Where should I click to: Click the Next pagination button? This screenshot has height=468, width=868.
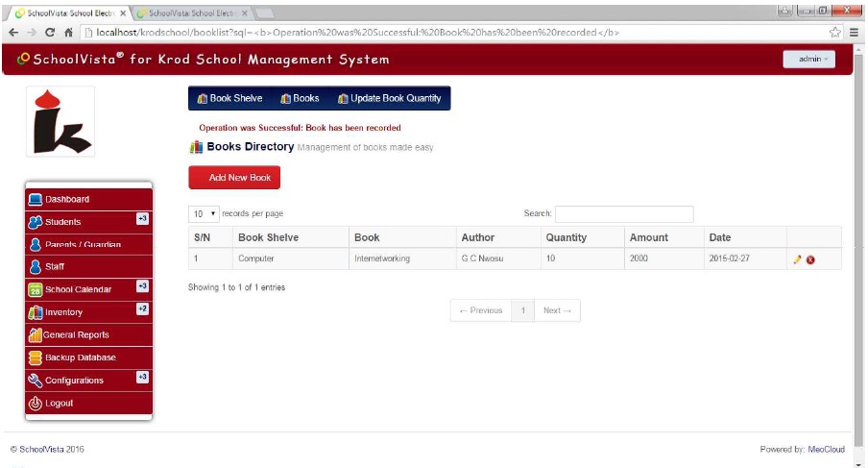557,310
